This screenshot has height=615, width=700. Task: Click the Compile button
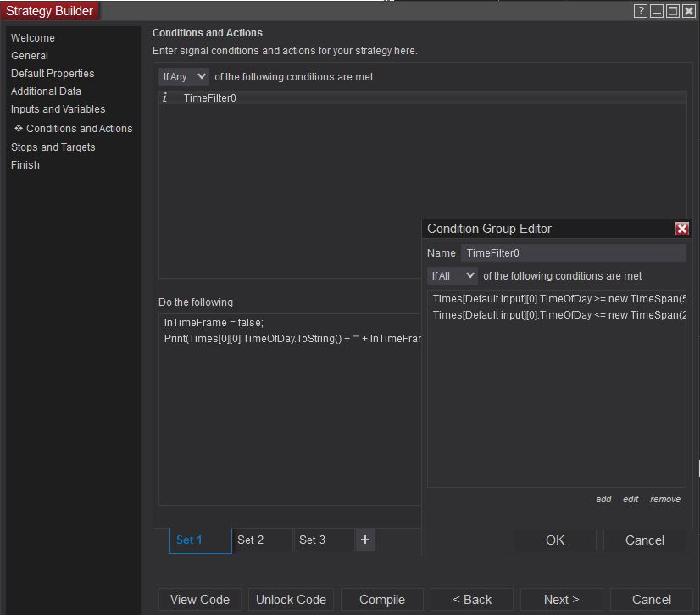pos(382,599)
